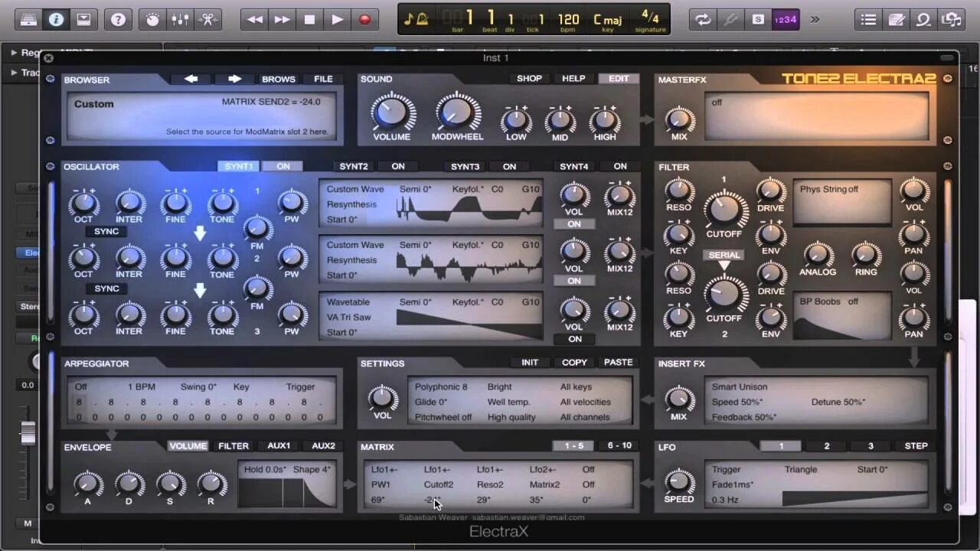Select the SYNT1 tab
This screenshot has width=980, height=551.
click(238, 166)
